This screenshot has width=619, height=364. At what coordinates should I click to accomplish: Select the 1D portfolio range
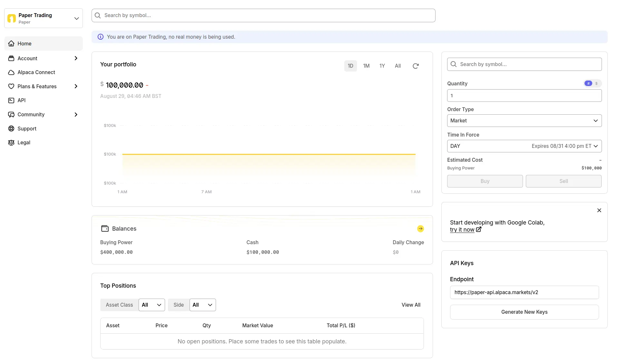[x=350, y=66]
